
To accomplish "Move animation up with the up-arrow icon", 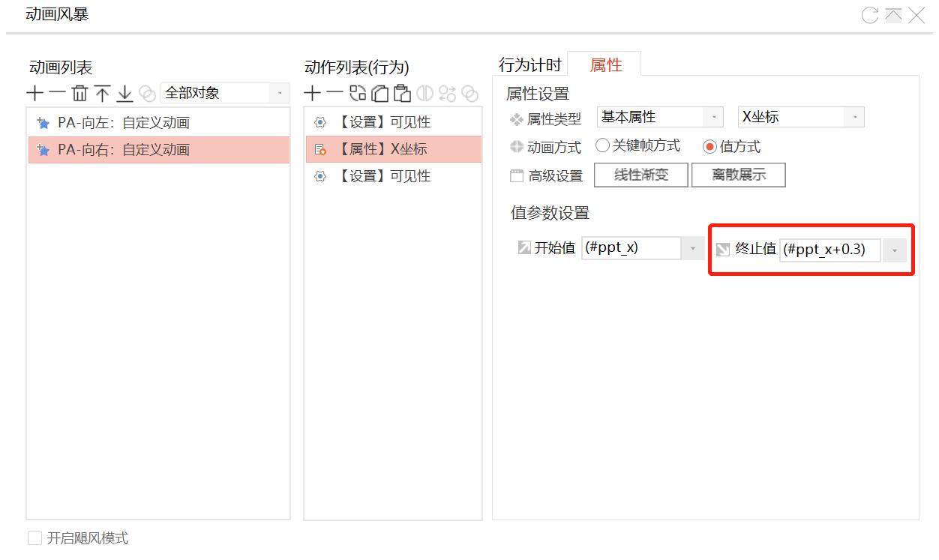I will click(x=102, y=94).
